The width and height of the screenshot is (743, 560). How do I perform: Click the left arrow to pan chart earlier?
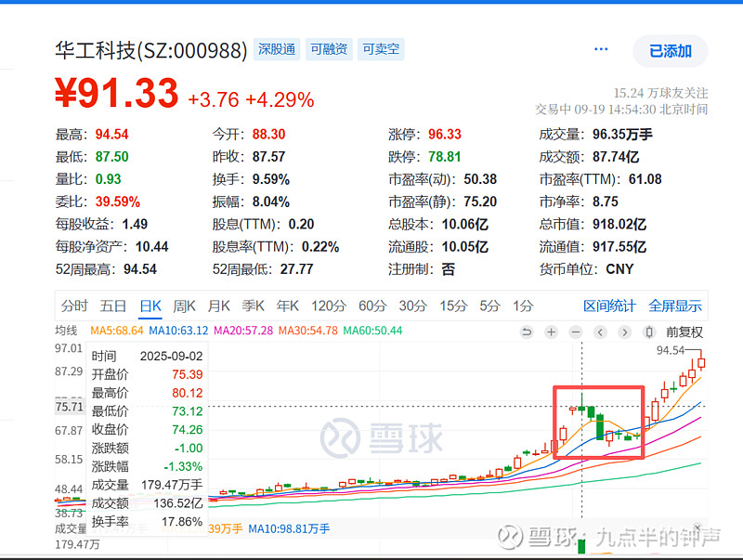tap(600, 331)
